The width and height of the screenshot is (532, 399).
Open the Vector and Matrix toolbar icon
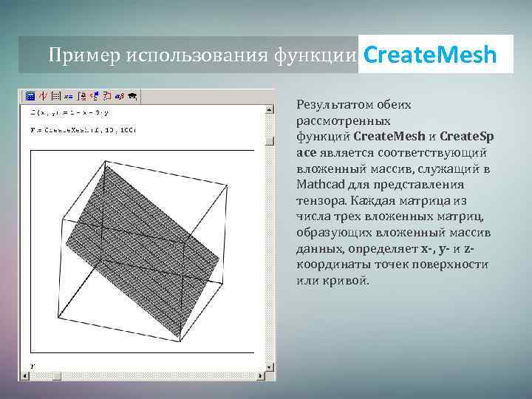click(x=55, y=96)
